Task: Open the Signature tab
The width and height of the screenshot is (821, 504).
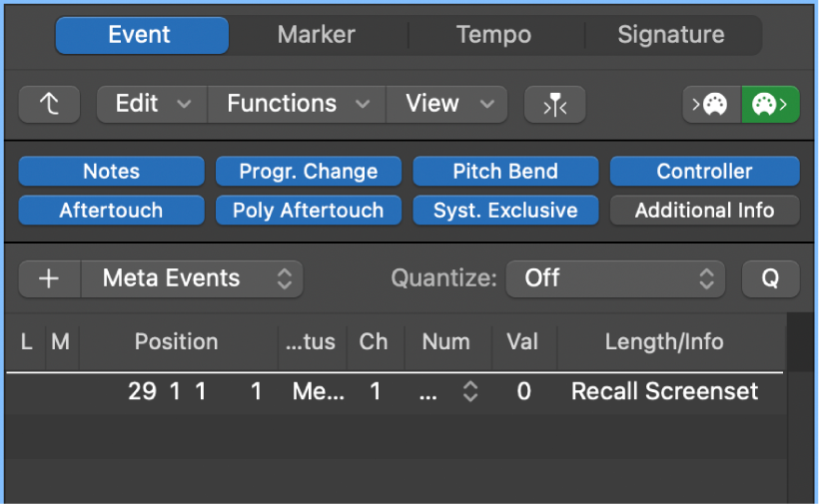Action: [671, 35]
